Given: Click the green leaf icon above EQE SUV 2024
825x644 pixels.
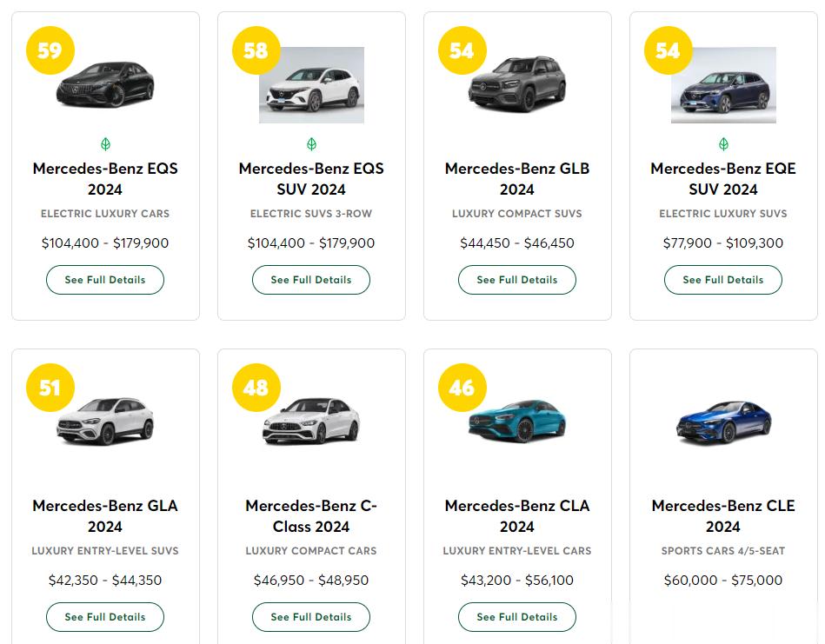Looking at the screenshot, I should click(723, 144).
